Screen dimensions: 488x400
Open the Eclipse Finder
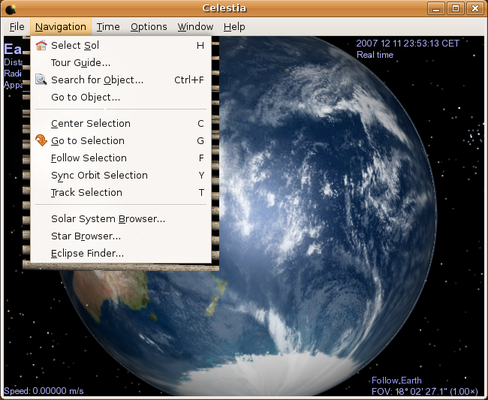click(x=120, y=253)
